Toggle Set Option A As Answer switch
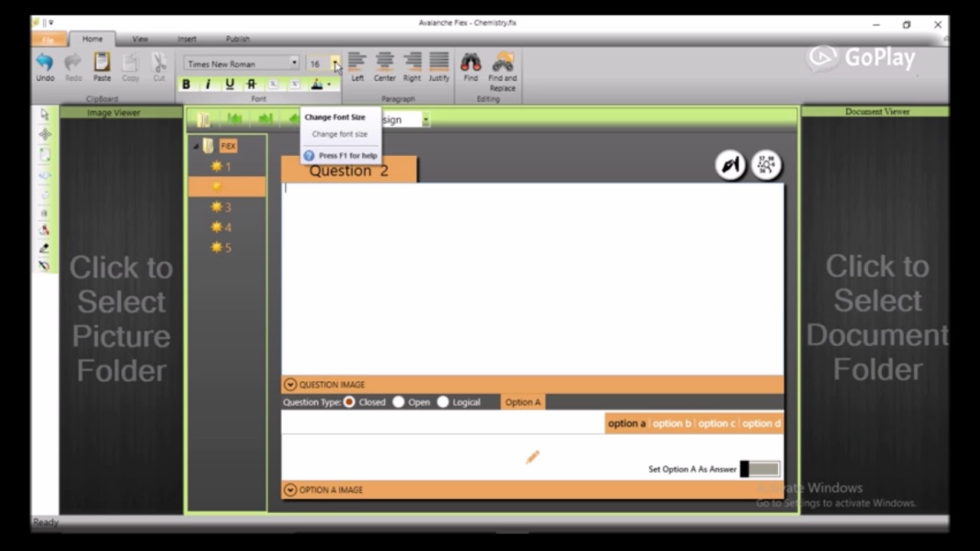980x551 pixels. pos(760,469)
